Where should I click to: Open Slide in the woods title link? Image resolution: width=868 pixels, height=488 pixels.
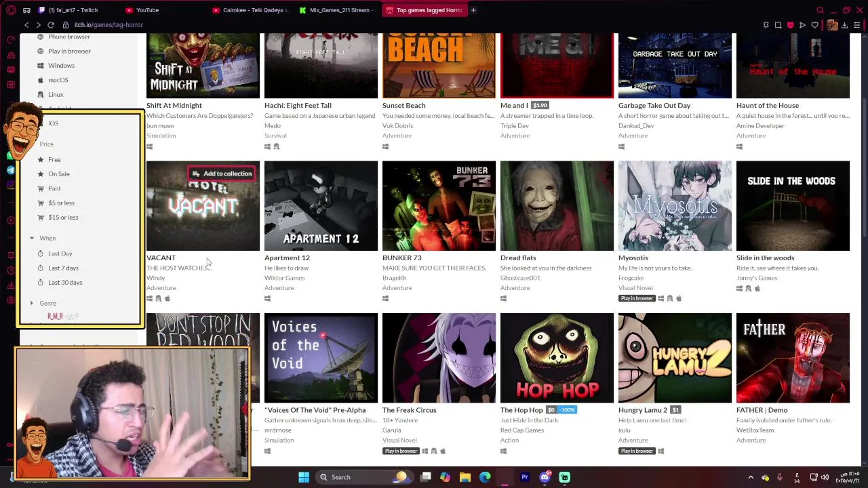(765, 258)
